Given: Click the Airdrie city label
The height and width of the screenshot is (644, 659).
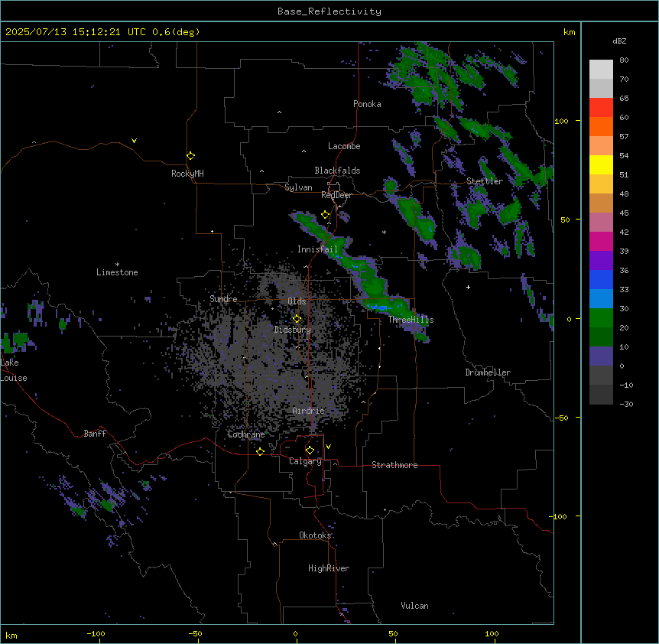Looking at the screenshot, I should tap(309, 411).
